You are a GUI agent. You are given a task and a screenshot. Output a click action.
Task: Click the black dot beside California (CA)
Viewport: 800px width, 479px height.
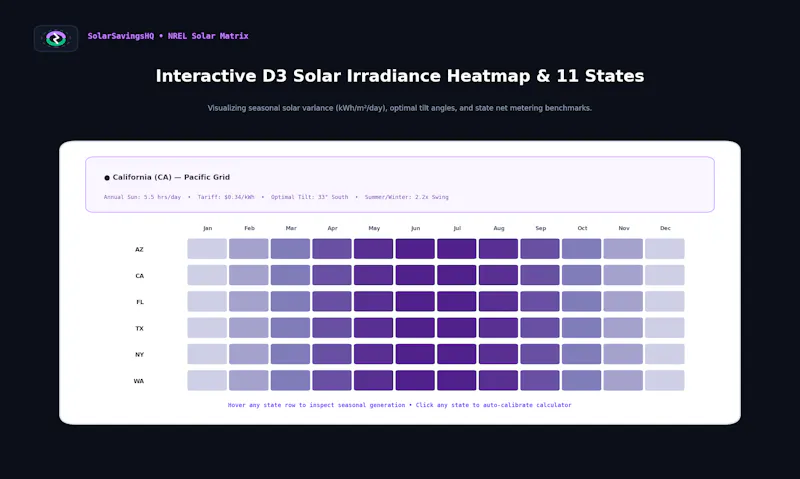click(x=107, y=178)
